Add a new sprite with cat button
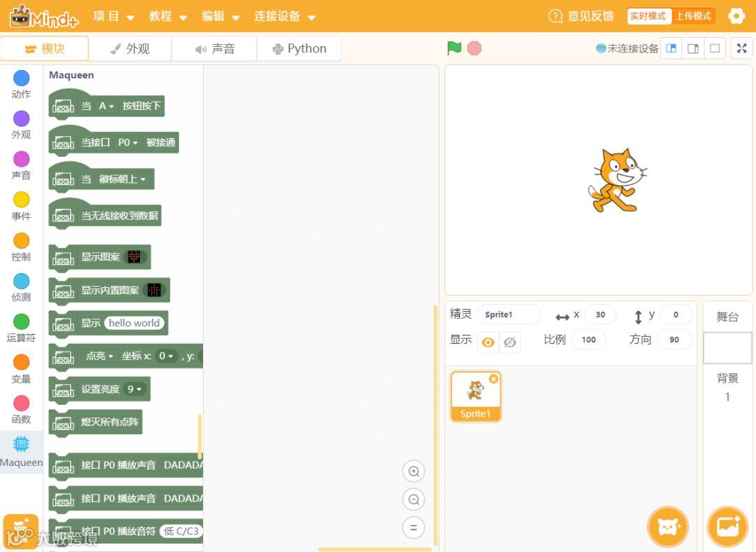756x552 pixels. 668,527
